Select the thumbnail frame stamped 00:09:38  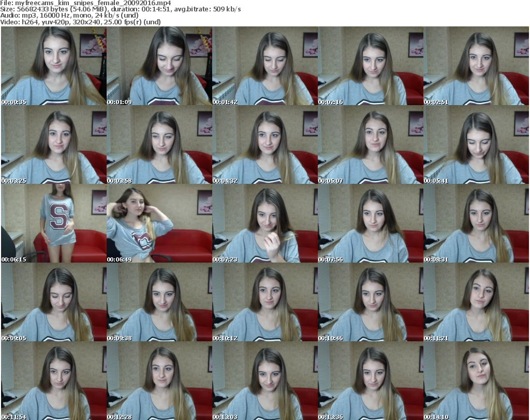159,302
